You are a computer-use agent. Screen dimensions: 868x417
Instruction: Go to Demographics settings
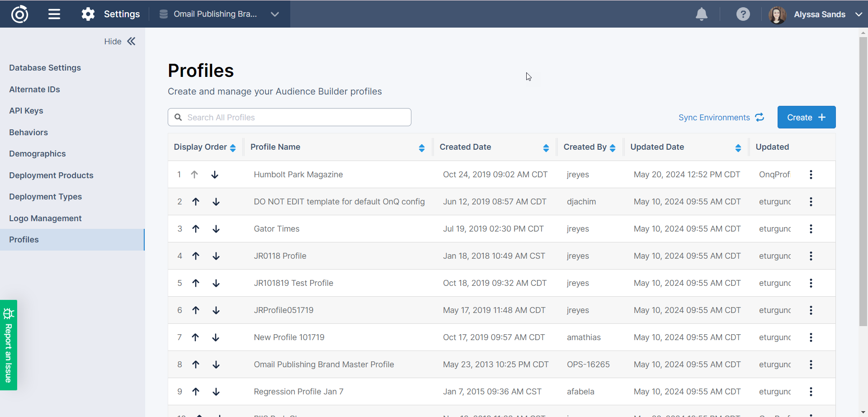pyautogui.click(x=38, y=154)
